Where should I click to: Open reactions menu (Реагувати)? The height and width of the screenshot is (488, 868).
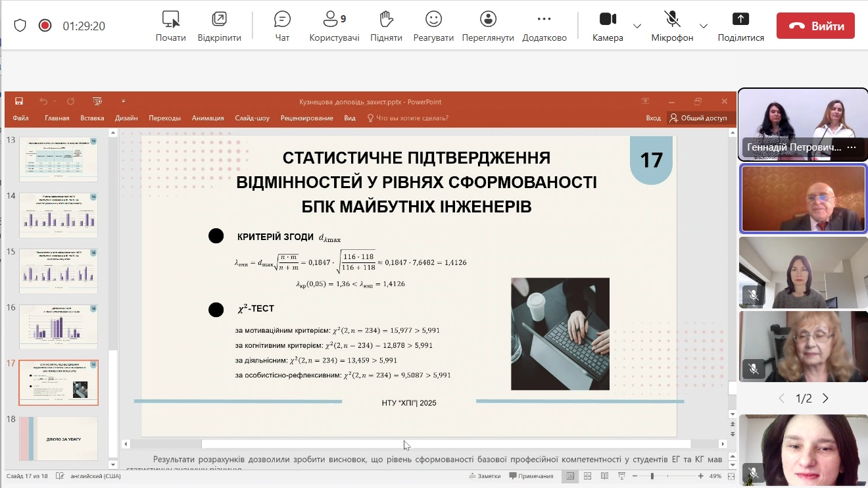tap(433, 26)
